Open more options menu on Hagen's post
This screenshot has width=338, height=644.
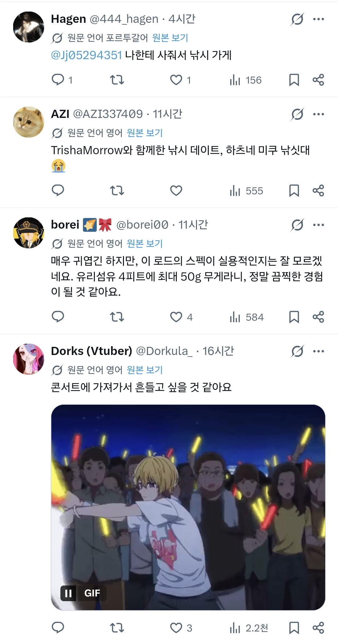coord(319,19)
